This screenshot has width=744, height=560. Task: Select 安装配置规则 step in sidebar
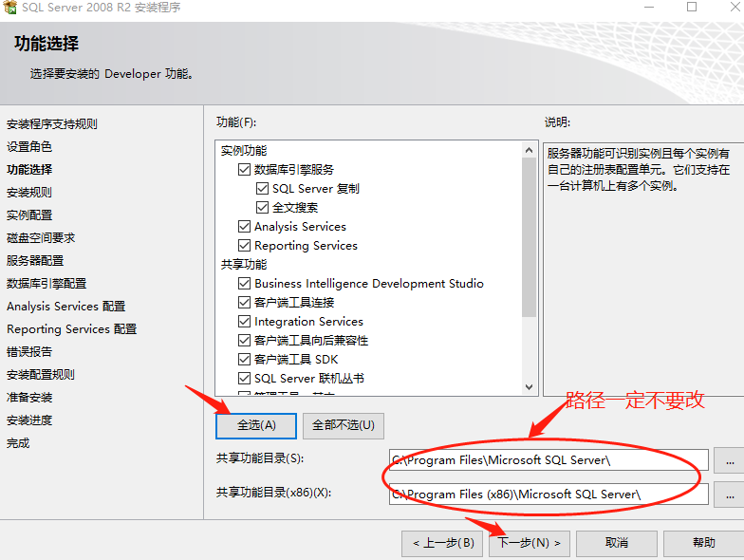click(41, 375)
